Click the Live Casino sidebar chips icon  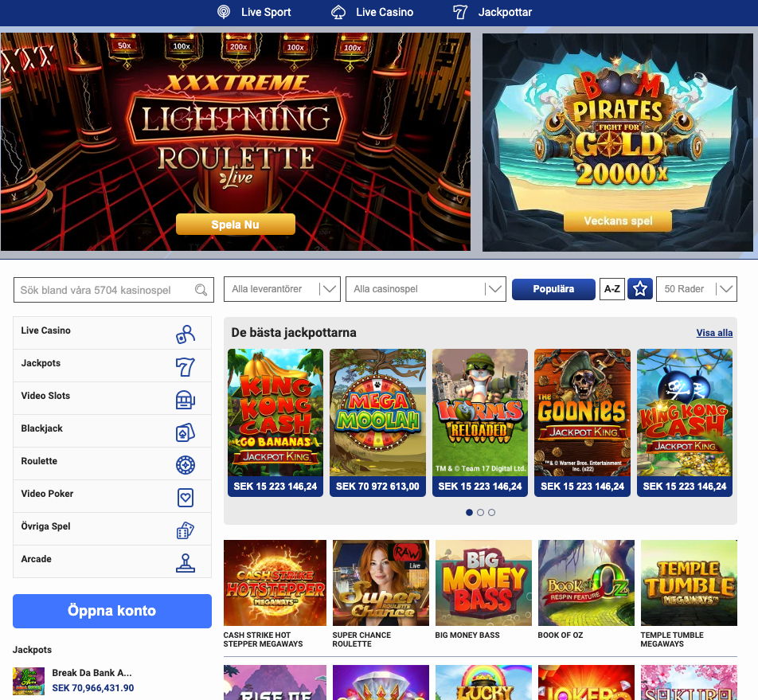click(x=186, y=334)
